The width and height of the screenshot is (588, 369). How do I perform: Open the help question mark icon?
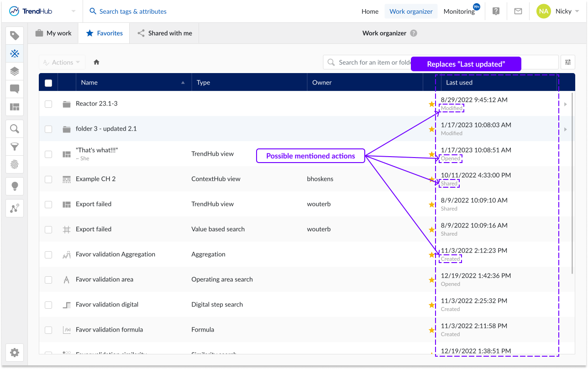tap(496, 11)
